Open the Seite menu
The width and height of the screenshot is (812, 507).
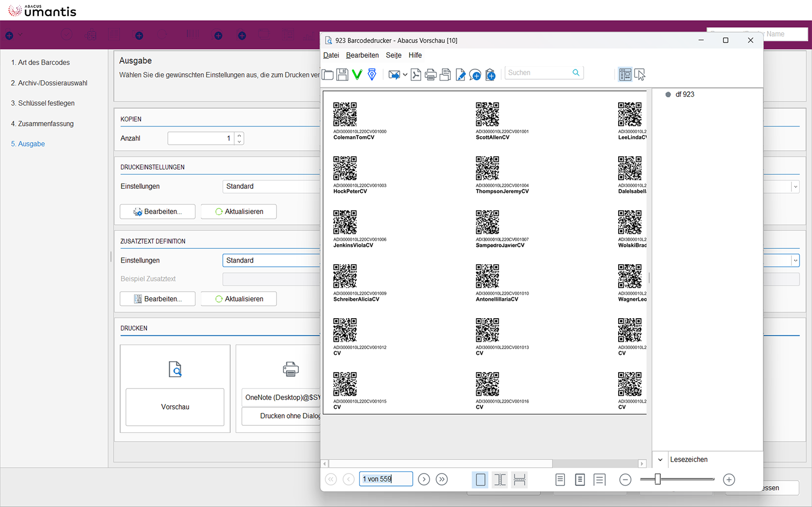(x=393, y=55)
